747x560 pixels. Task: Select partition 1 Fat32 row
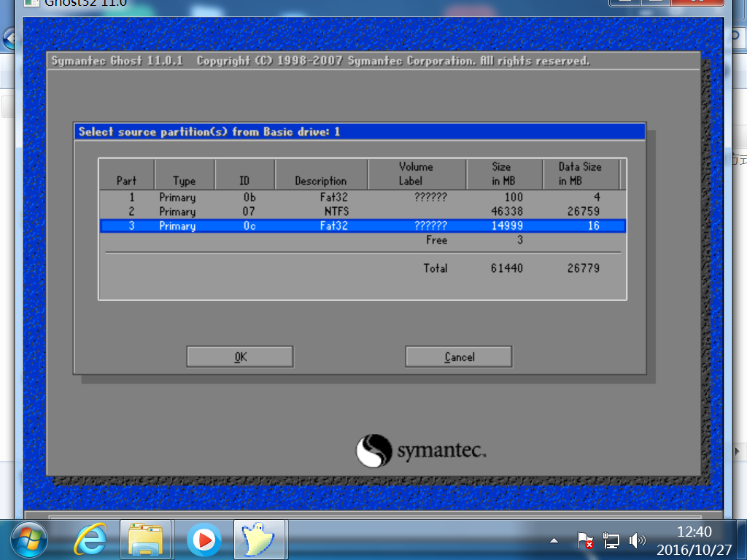(x=363, y=197)
